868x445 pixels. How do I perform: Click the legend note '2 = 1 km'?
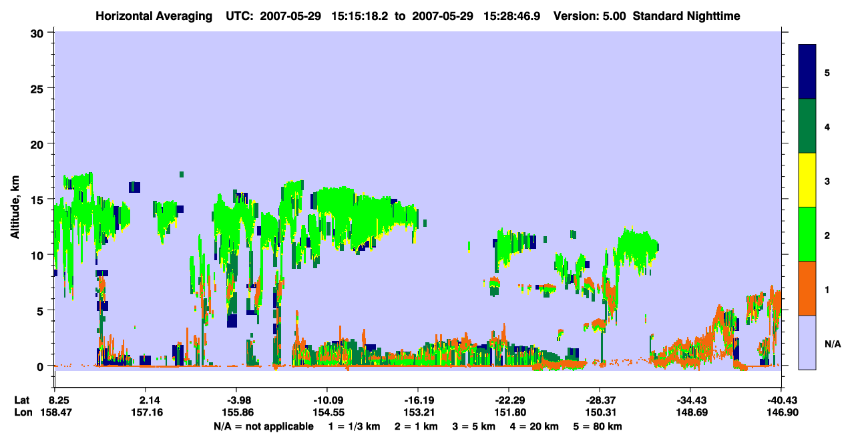pyautogui.click(x=416, y=426)
